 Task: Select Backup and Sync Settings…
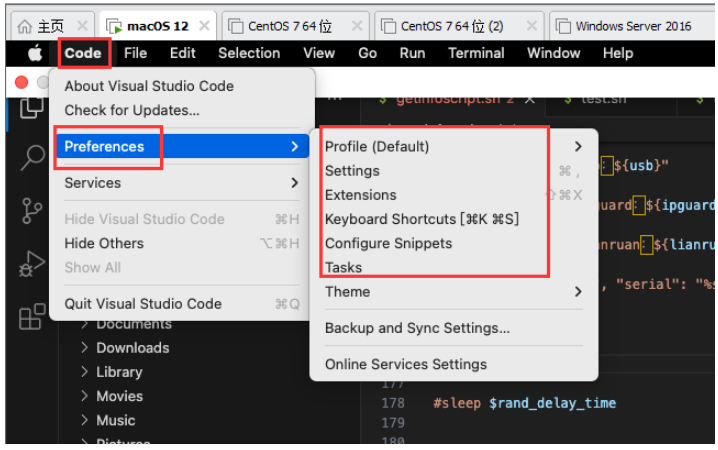(x=454, y=328)
